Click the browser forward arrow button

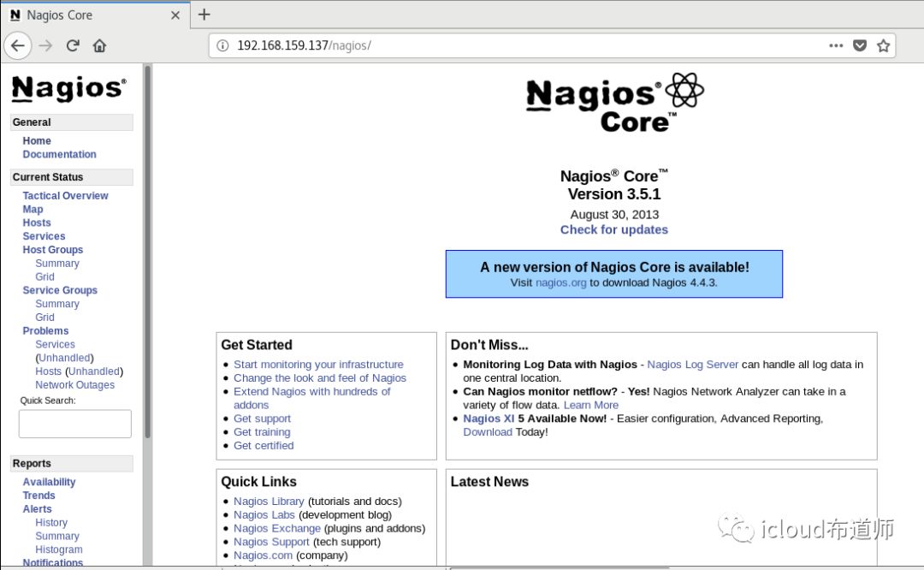(46, 45)
